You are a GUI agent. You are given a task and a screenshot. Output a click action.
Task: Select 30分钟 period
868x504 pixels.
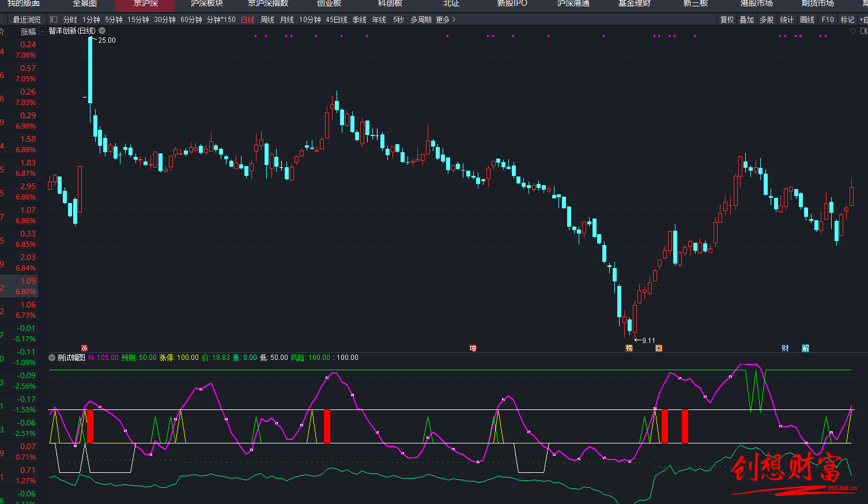[165, 20]
